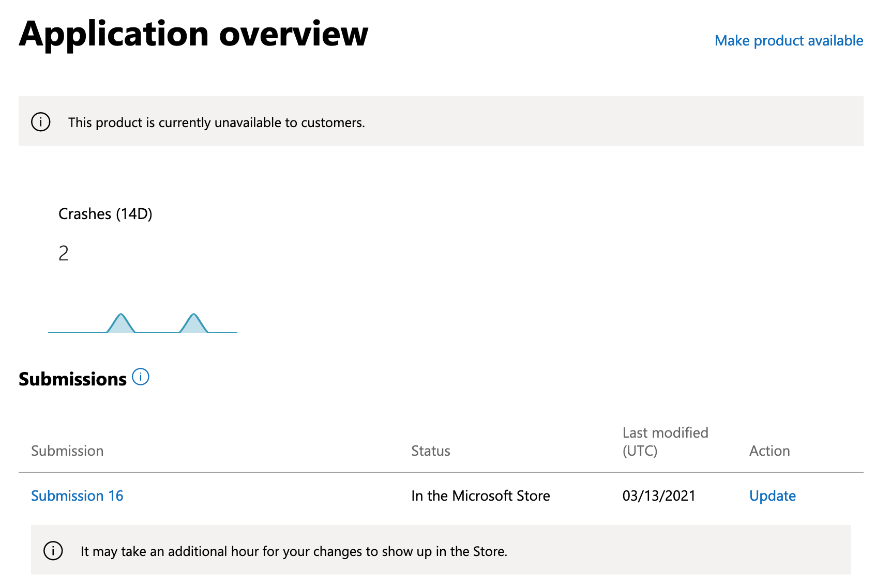Viewport: 876px width, 588px height.
Task: Click the product unavailable to customers message
Action: (216, 122)
